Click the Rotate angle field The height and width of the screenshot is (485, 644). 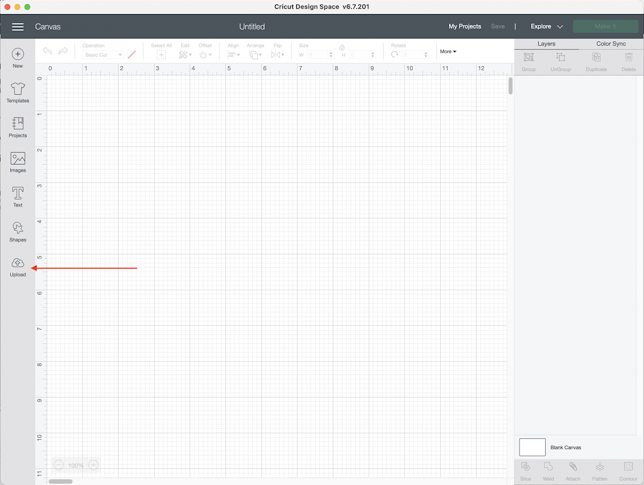coord(412,55)
